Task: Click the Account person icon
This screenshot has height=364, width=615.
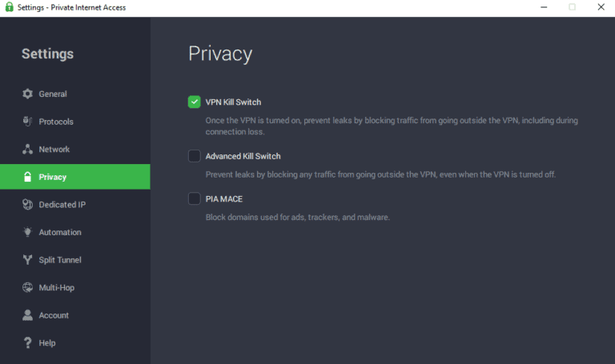Action: 28,315
